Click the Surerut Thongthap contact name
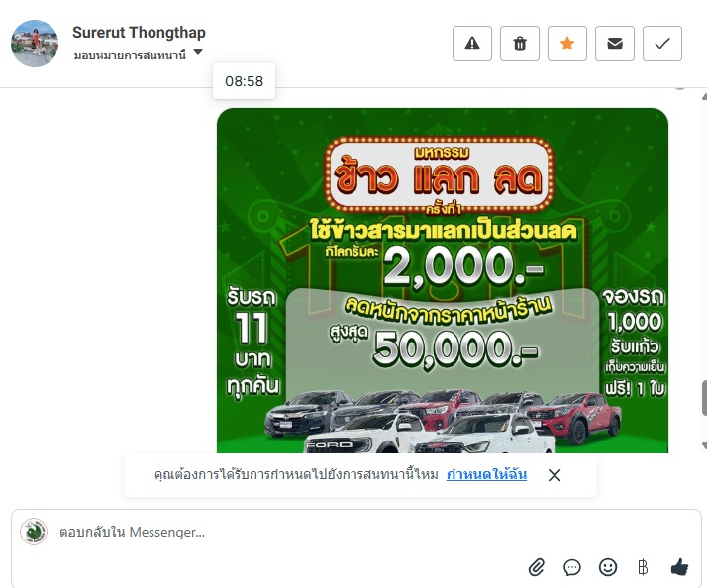The height and width of the screenshot is (588, 707). tap(139, 33)
